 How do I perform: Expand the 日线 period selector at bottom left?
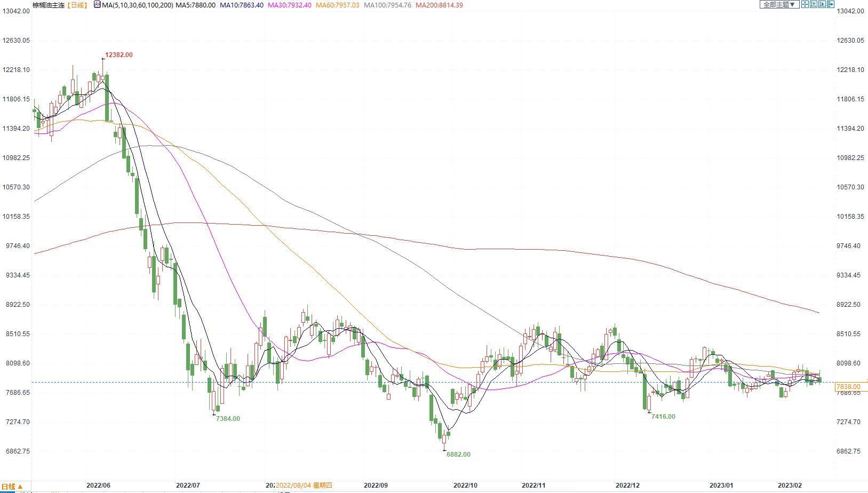pos(12,487)
